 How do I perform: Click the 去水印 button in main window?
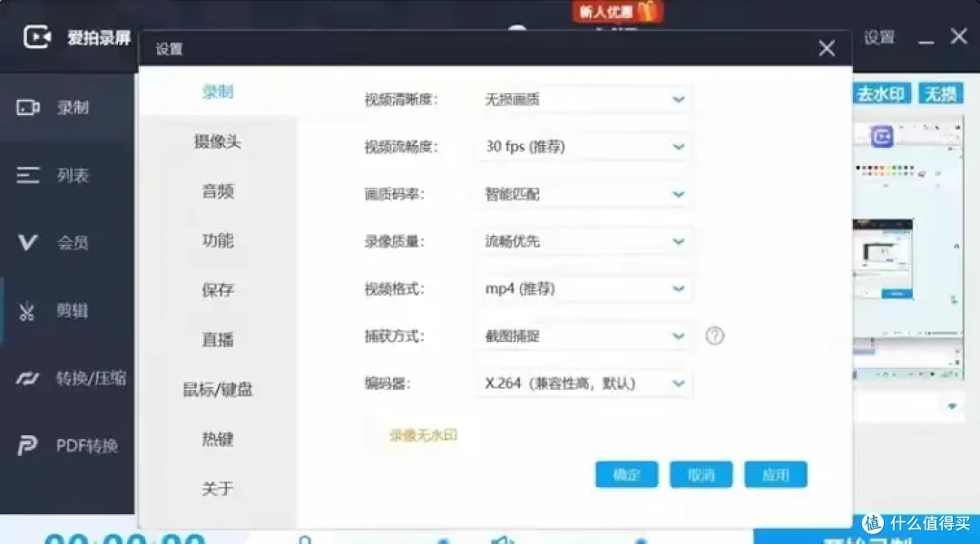point(881,94)
